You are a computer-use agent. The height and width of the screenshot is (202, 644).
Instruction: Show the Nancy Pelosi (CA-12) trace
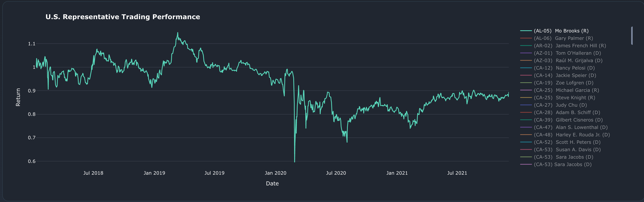tap(557, 68)
